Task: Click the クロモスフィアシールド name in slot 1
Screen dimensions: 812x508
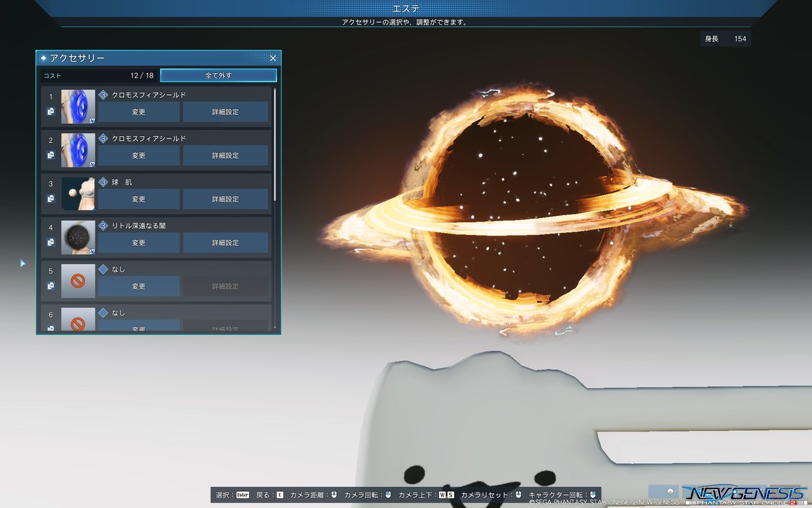Action: point(149,95)
